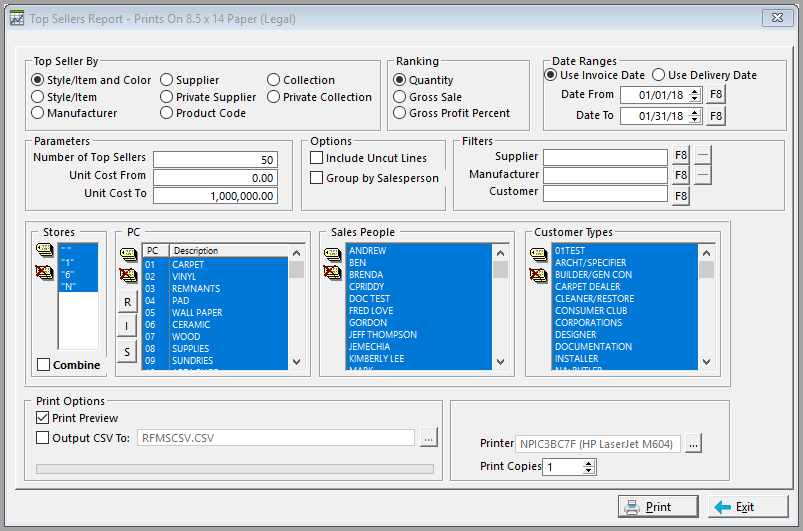Click deselect-all icon in Stores panel

45,272
